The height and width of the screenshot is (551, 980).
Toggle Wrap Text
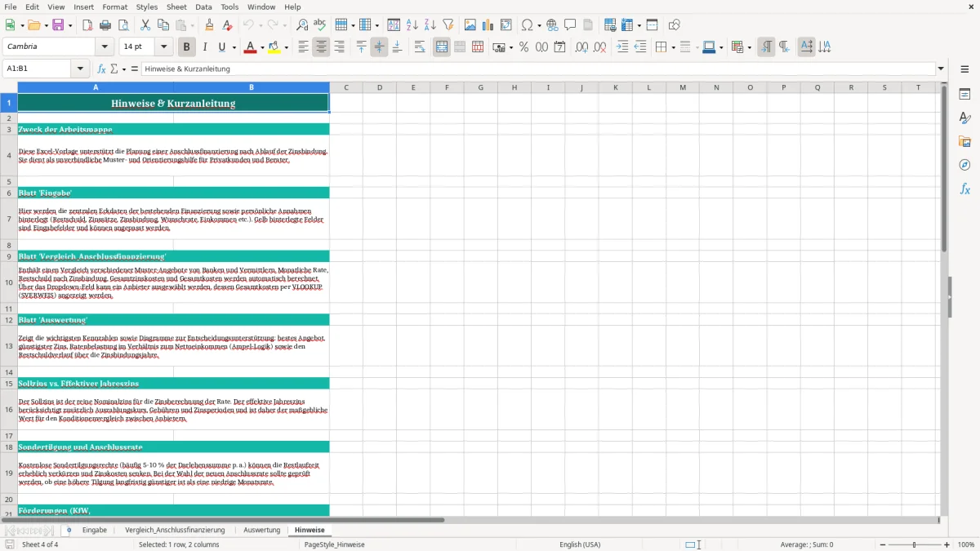point(420,47)
